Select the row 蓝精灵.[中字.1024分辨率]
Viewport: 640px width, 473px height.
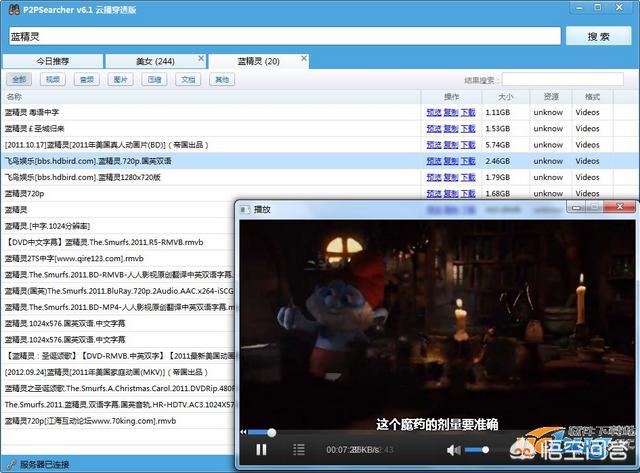[x=118, y=226]
